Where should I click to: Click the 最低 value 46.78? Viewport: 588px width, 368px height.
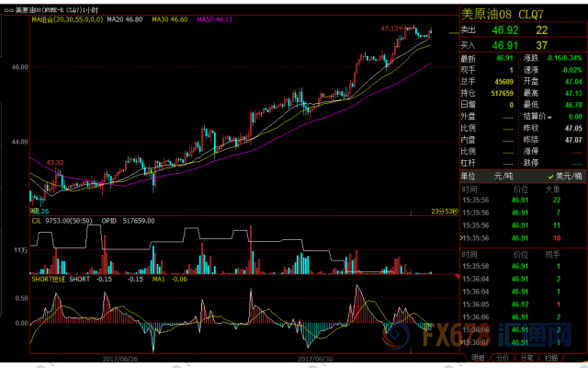573,105
